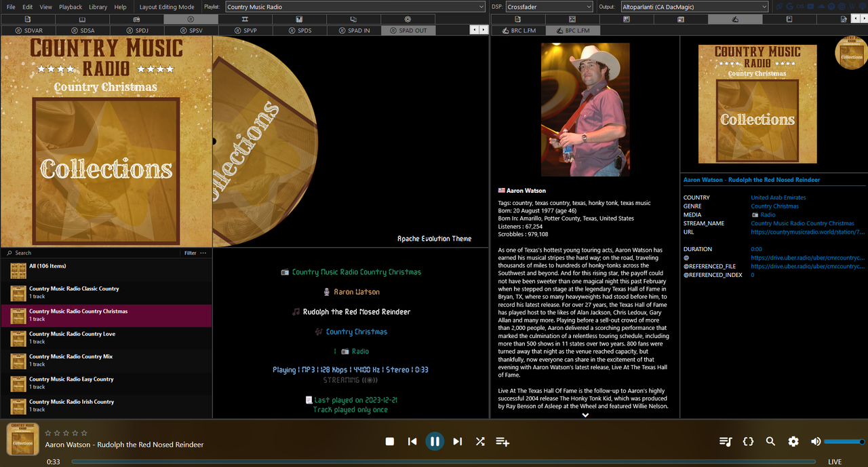Mute the volume speaker icon

coord(816,441)
